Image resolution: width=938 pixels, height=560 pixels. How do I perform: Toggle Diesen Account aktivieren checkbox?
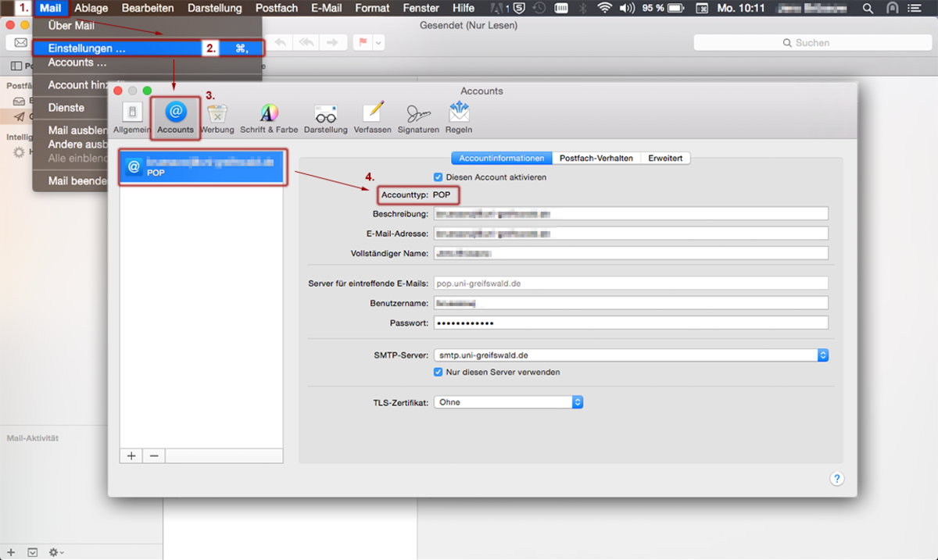tap(439, 177)
